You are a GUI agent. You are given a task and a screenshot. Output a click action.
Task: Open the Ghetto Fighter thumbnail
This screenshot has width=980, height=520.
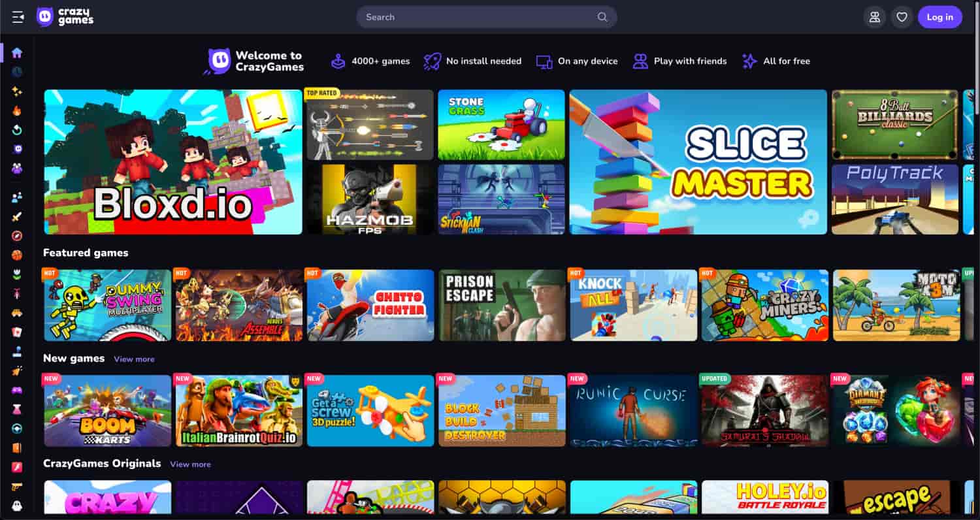click(x=370, y=305)
